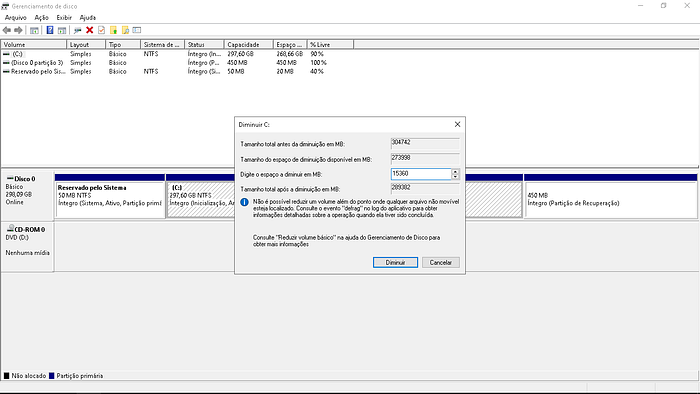
Task: Click the Disco 0 disk label panel
Action: 27,195
